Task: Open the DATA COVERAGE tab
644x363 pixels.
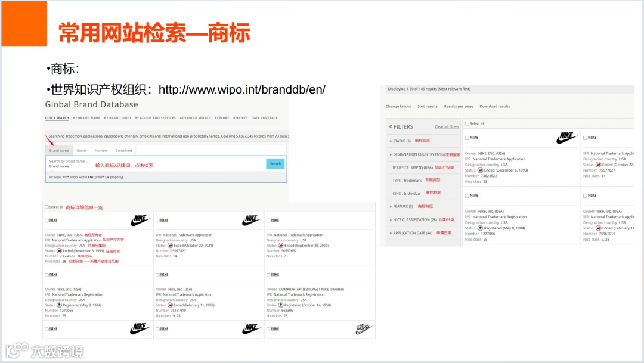Action: pyautogui.click(x=265, y=118)
